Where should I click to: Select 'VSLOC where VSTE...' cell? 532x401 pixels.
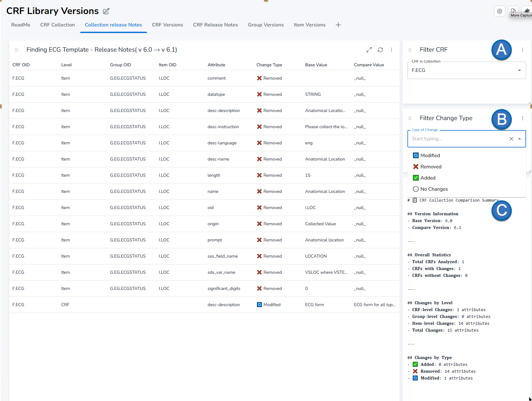coord(326,273)
